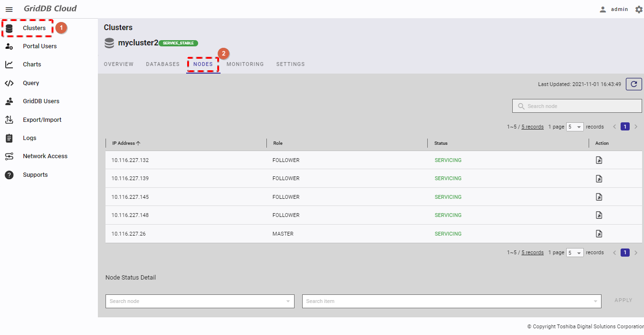Viewport: 644px width, 335px height.
Task: Click the GridDB Users people icon
Action: [9, 101]
